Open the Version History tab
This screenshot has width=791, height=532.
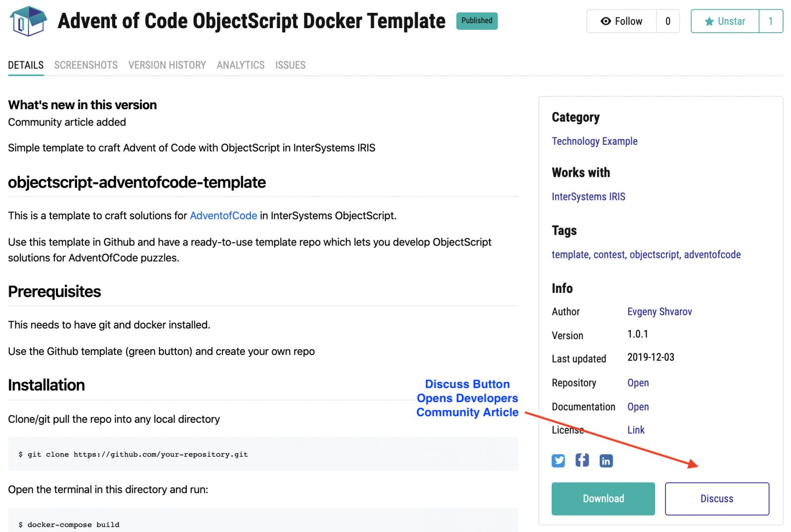pos(167,65)
